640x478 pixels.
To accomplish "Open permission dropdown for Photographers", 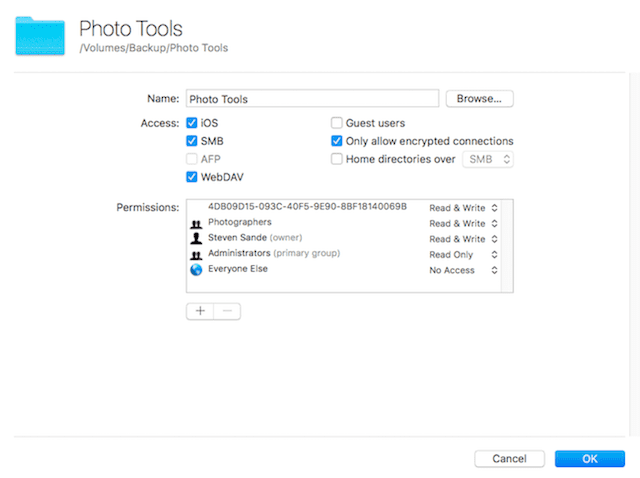I will pyautogui.click(x=464, y=223).
